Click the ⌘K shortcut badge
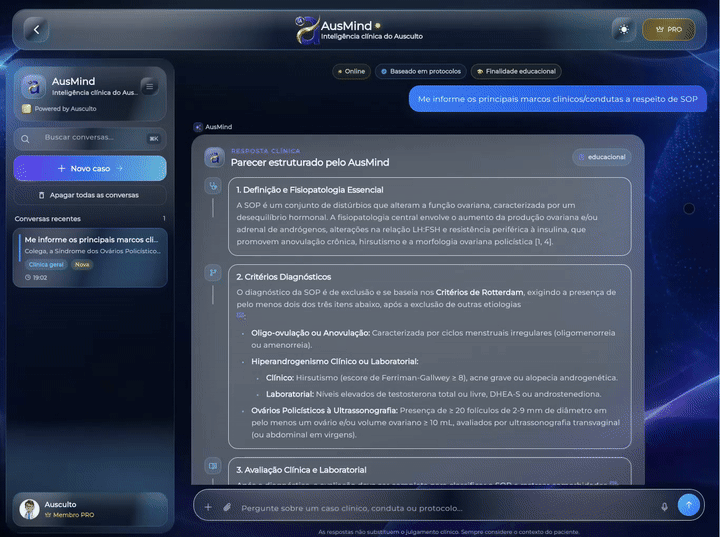 tap(154, 139)
